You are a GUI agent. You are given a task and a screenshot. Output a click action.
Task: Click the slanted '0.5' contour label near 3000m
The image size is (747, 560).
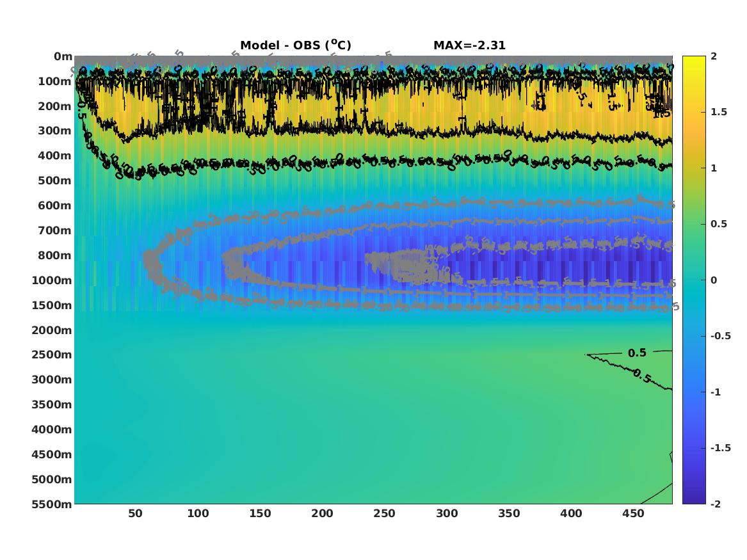(x=642, y=377)
